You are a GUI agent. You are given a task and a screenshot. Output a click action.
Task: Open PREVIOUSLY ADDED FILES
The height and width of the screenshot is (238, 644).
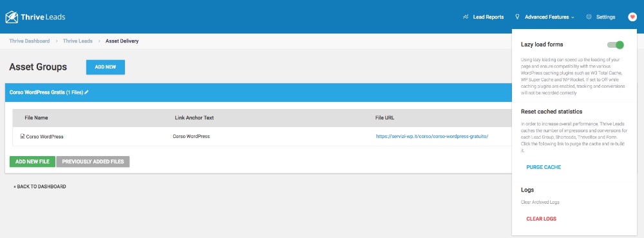tap(93, 161)
